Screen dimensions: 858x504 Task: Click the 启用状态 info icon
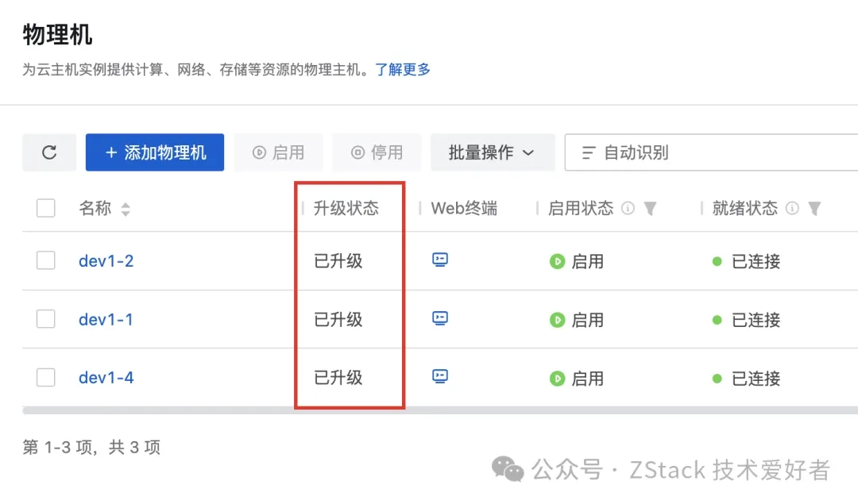pyautogui.click(x=628, y=209)
